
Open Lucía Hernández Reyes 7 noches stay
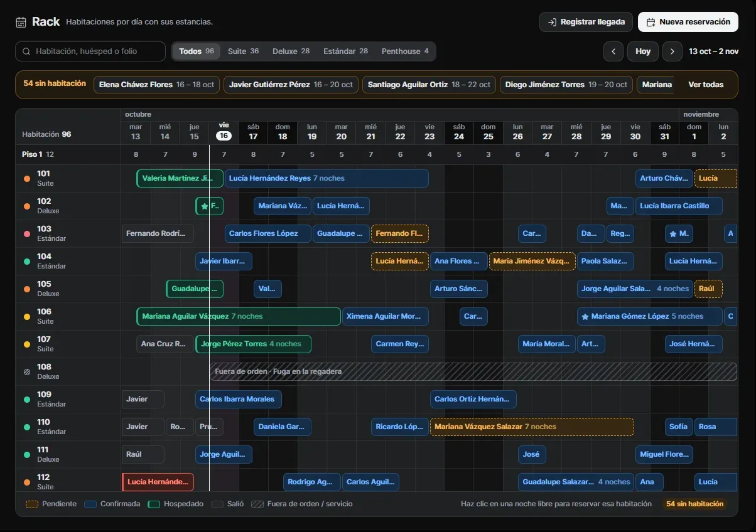[327, 179]
